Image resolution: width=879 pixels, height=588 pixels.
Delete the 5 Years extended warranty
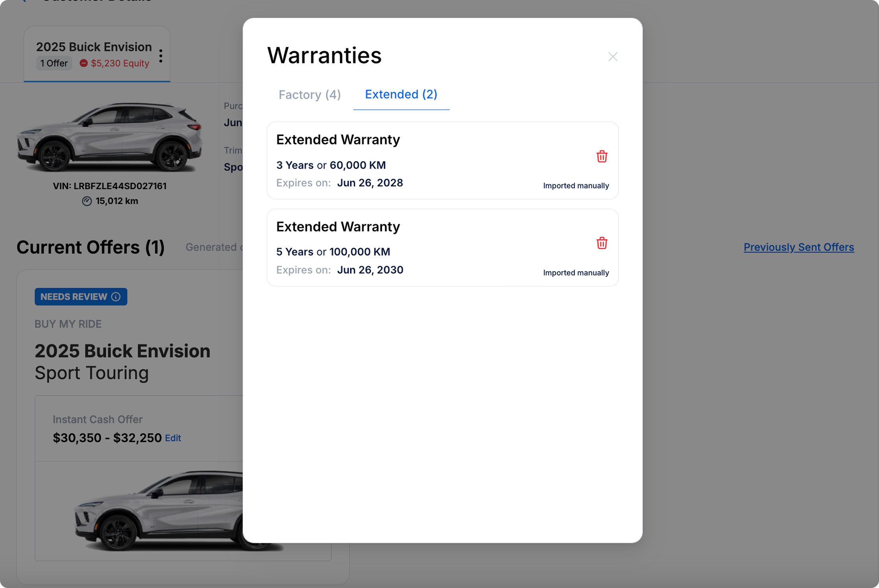[x=602, y=243]
